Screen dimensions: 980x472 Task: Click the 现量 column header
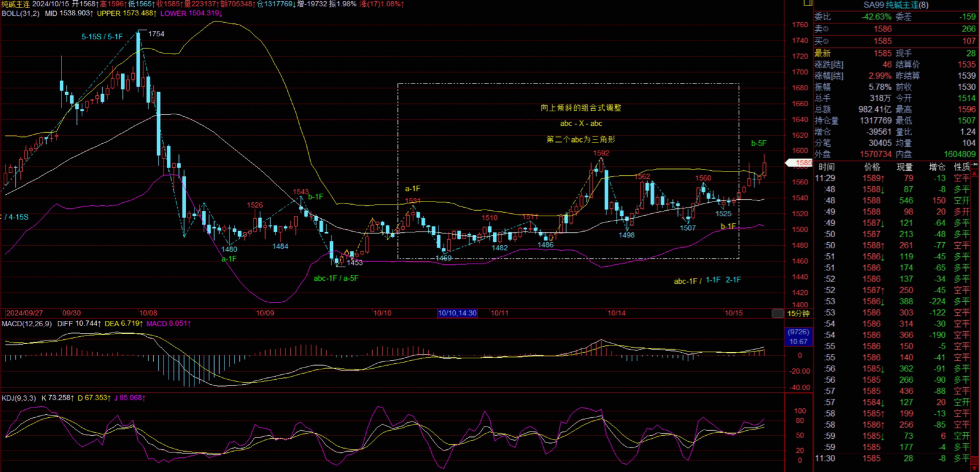tap(904, 167)
